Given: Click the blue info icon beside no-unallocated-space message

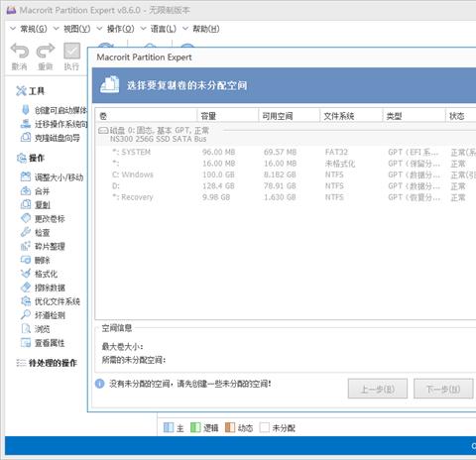Looking at the screenshot, I should click(x=99, y=384).
